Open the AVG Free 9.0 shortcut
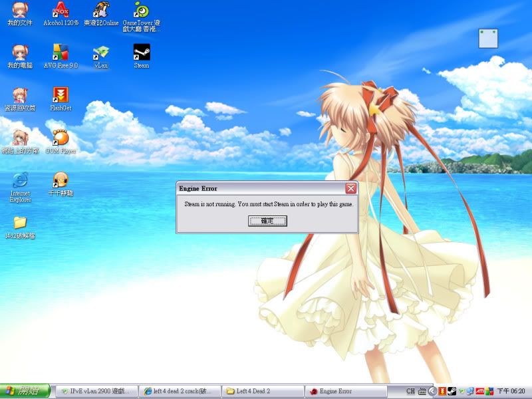This screenshot has height=399, width=532. click(x=61, y=53)
